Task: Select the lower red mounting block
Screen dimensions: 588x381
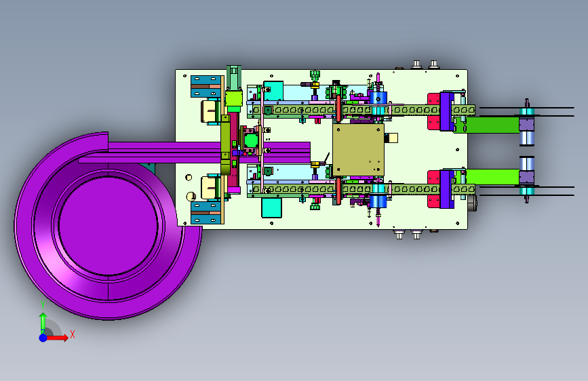Action: [x=434, y=189]
